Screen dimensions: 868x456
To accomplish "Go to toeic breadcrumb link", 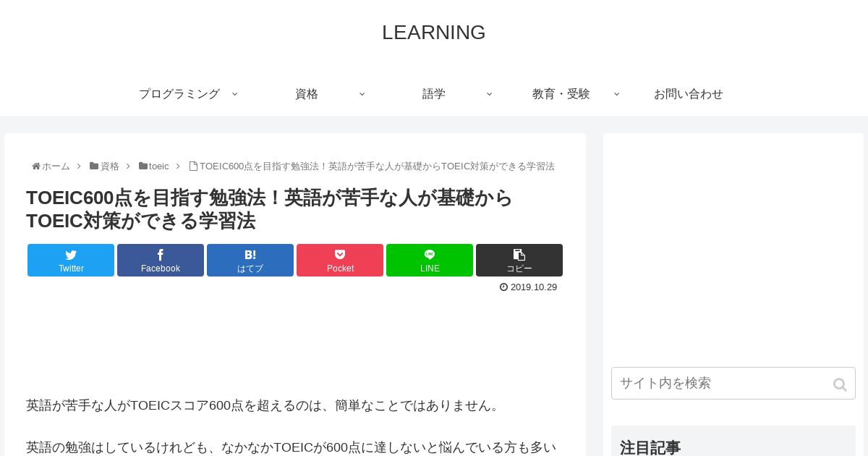I will click(x=159, y=166).
